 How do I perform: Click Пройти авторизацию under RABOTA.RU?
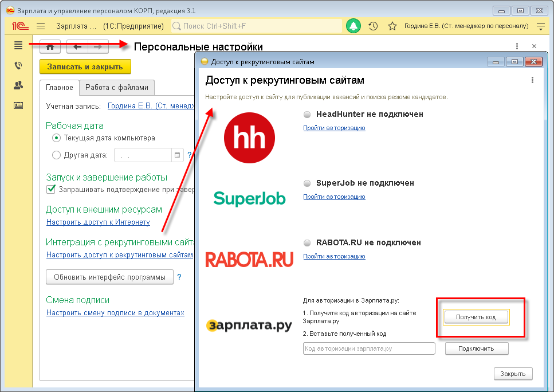click(334, 256)
